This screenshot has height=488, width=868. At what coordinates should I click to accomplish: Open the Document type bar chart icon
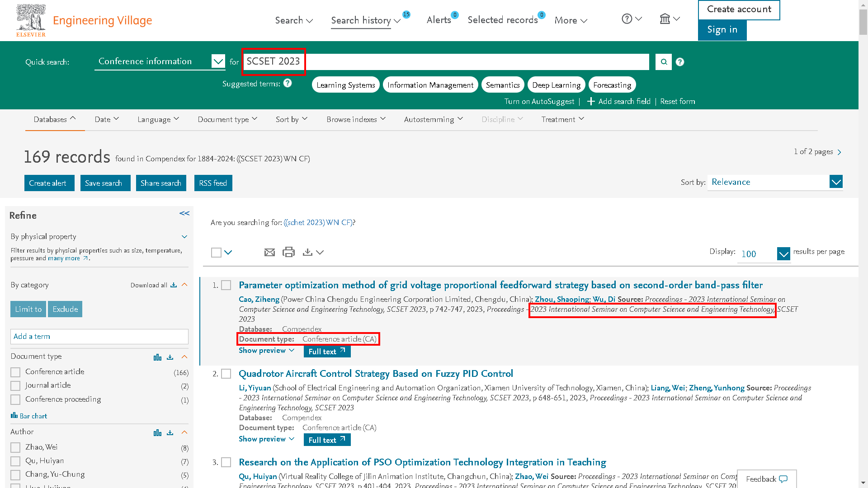click(x=157, y=357)
